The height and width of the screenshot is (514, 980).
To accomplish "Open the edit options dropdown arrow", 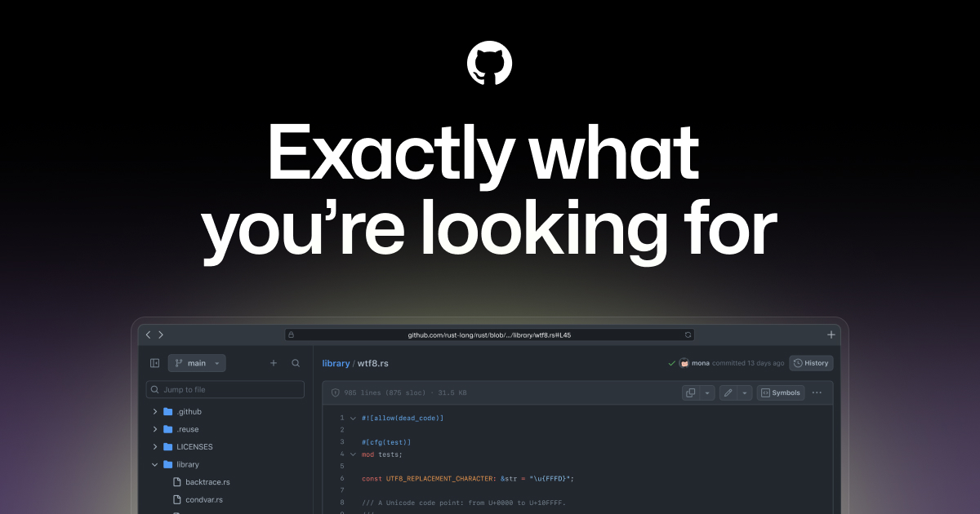I will (x=745, y=392).
